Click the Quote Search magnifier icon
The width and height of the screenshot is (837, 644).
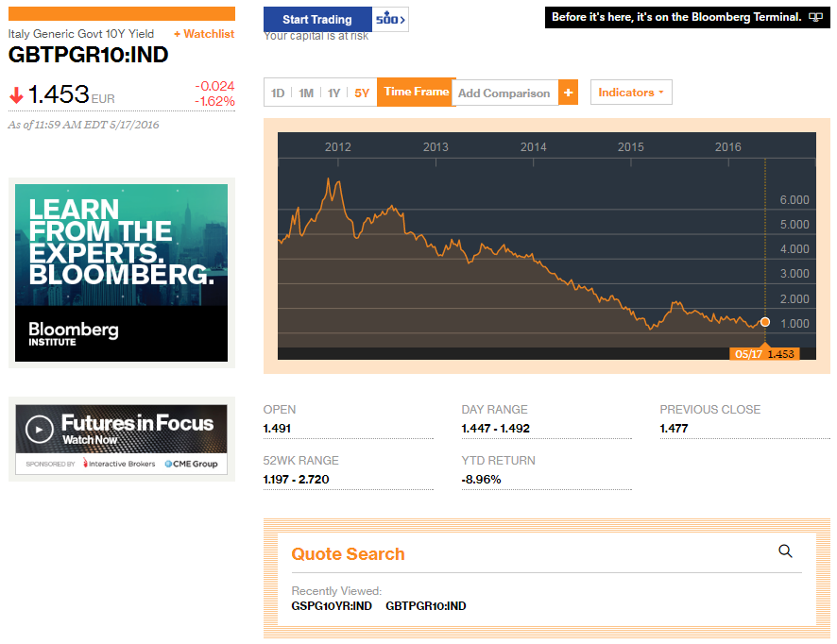(x=785, y=551)
